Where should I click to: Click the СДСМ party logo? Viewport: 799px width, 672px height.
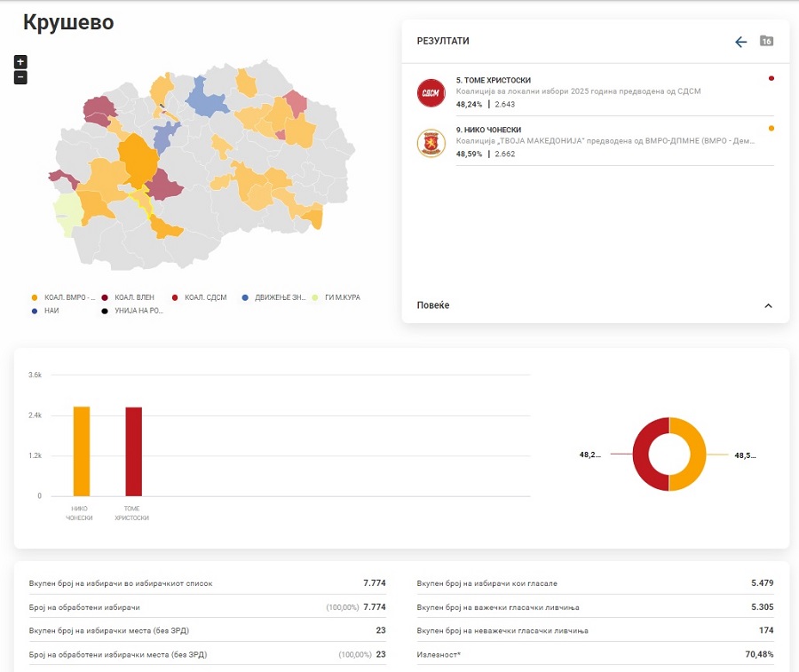[431, 92]
